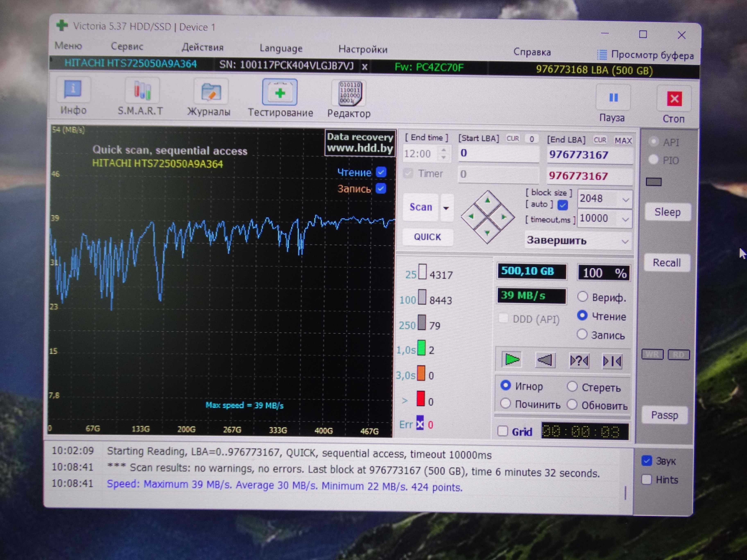Open the Scan button dropdown arrow
The width and height of the screenshot is (747, 560).
click(x=446, y=208)
